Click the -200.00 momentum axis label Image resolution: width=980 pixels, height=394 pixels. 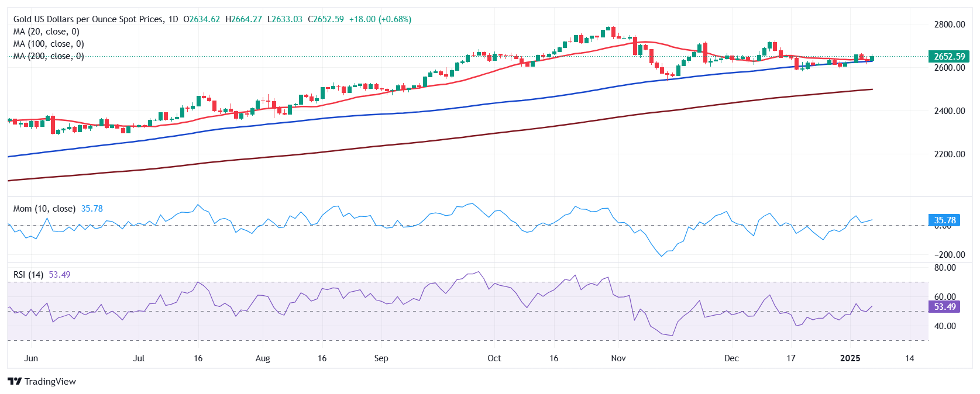[950, 255]
